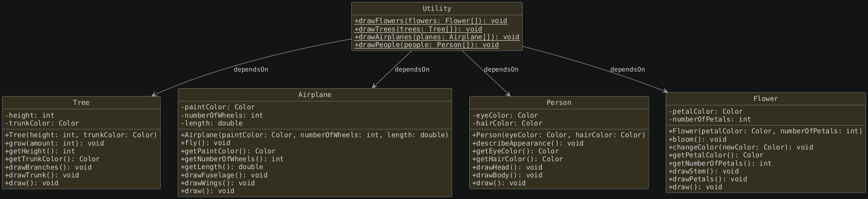
Task: Click the grow(amount: int) method
Action: pyautogui.click(x=54, y=143)
